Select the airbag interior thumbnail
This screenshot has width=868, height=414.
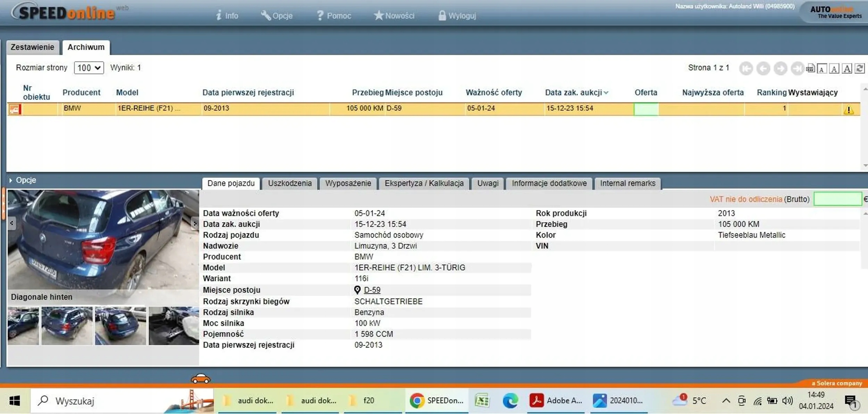click(174, 326)
